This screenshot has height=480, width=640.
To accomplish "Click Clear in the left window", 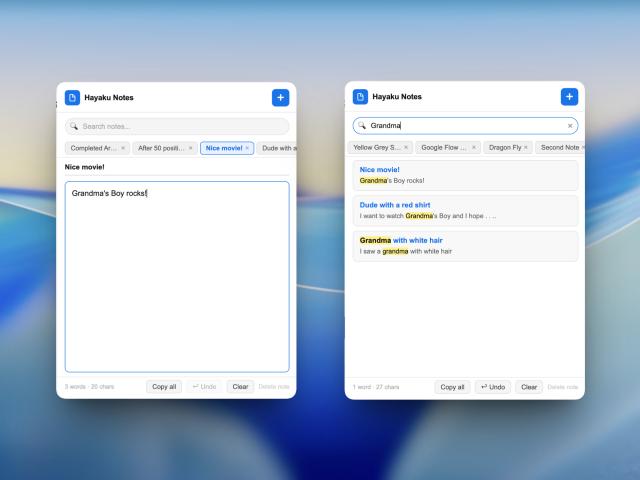I will pos(240,387).
